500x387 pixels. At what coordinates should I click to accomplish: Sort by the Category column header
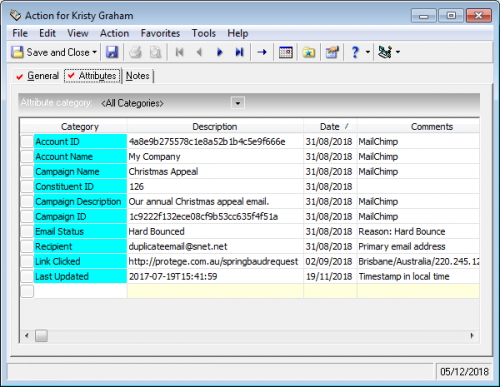pyautogui.click(x=80, y=127)
